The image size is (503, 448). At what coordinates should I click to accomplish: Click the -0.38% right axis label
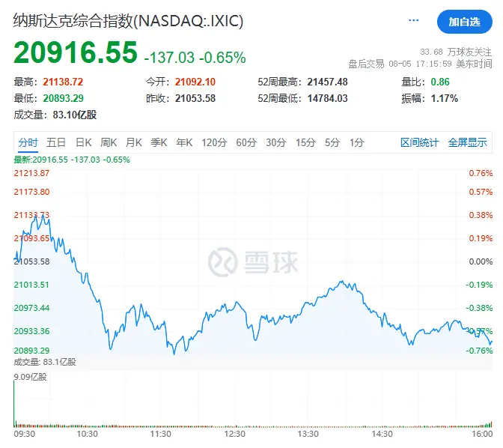click(479, 308)
